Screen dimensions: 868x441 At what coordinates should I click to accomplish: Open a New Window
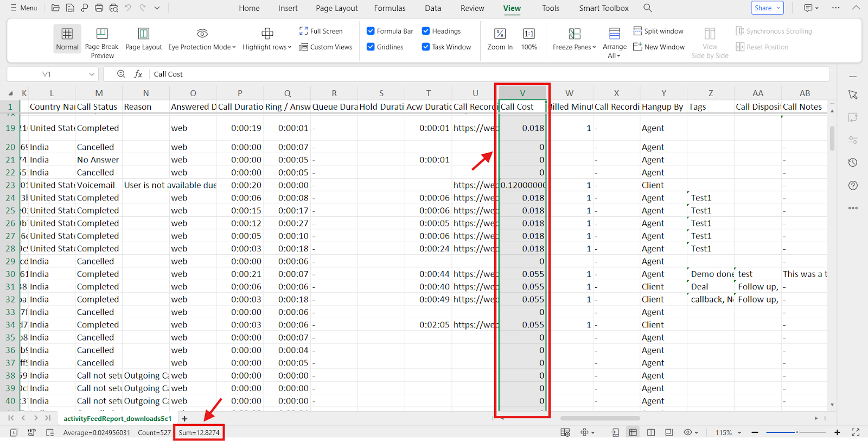pyautogui.click(x=659, y=47)
